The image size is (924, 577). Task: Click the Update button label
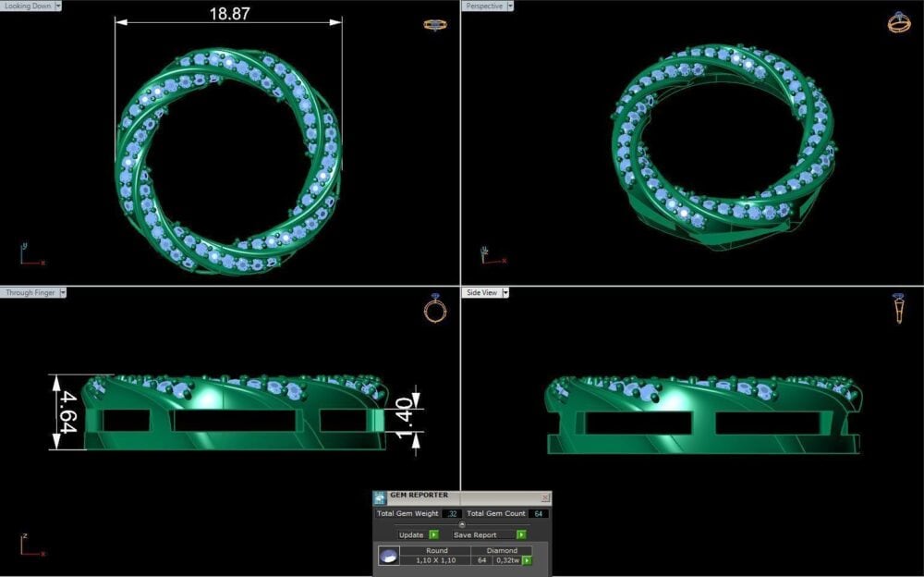pyautogui.click(x=410, y=534)
